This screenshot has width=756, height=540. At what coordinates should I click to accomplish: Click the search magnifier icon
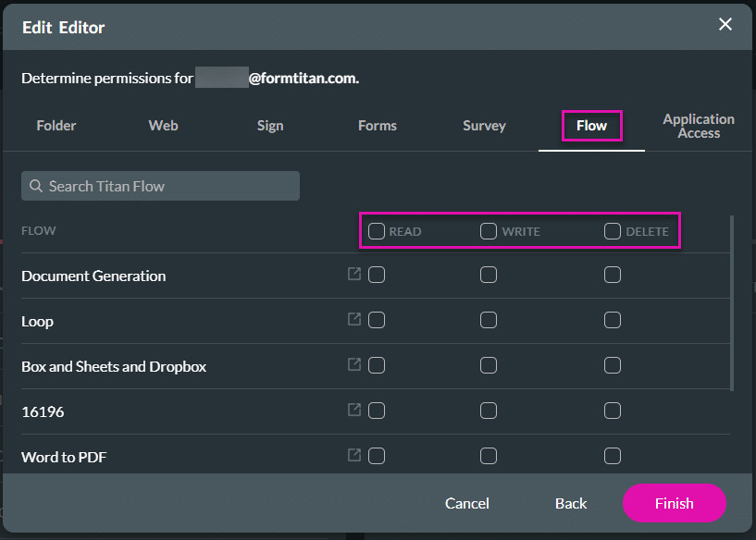point(36,186)
